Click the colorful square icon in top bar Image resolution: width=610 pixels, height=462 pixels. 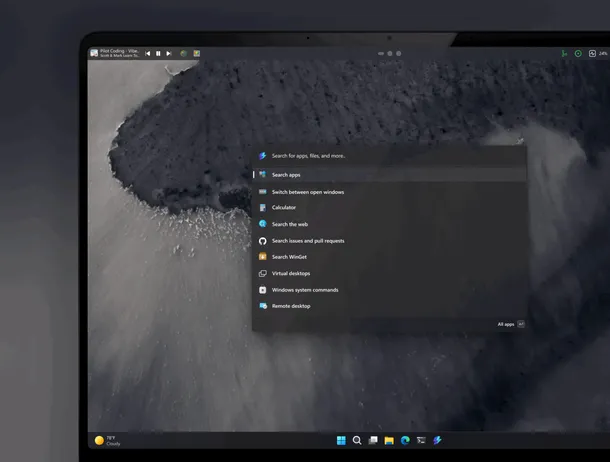click(197, 53)
